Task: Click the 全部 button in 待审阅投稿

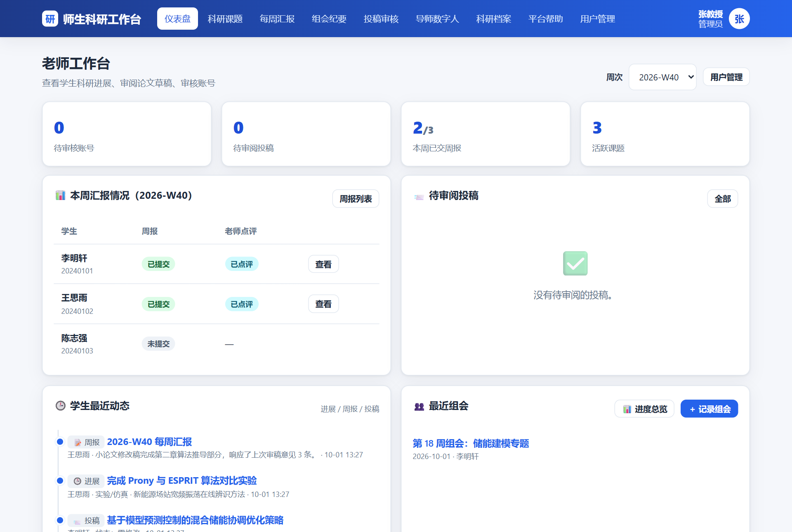Action: (723, 199)
